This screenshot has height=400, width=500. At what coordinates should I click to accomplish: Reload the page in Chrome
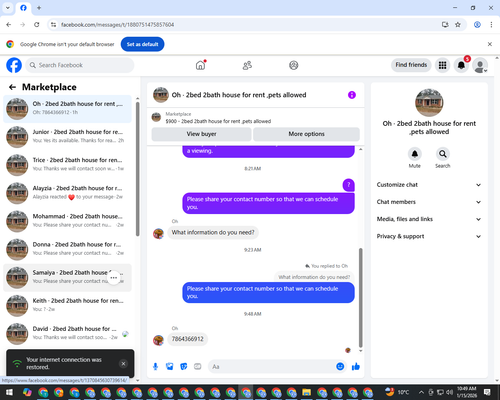tap(37, 25)
